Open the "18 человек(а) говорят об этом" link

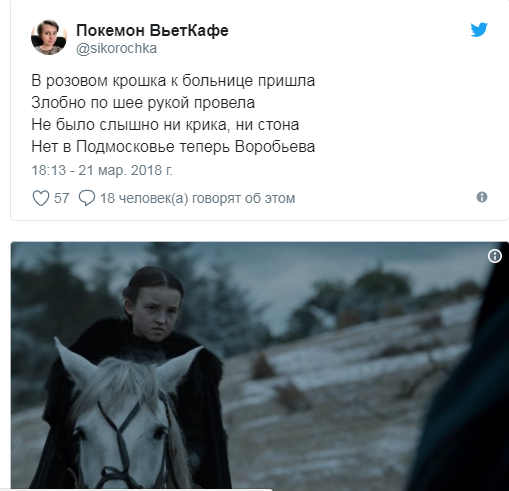point(198,198)
